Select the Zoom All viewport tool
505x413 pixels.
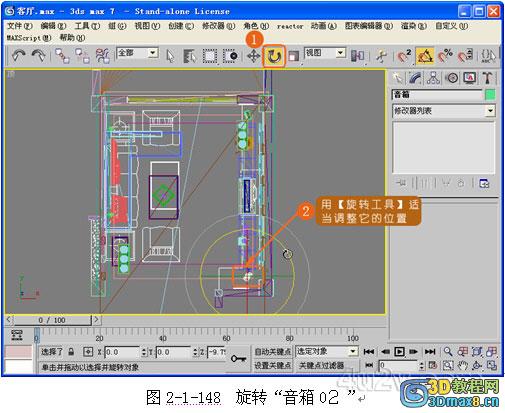click(463, 351)
